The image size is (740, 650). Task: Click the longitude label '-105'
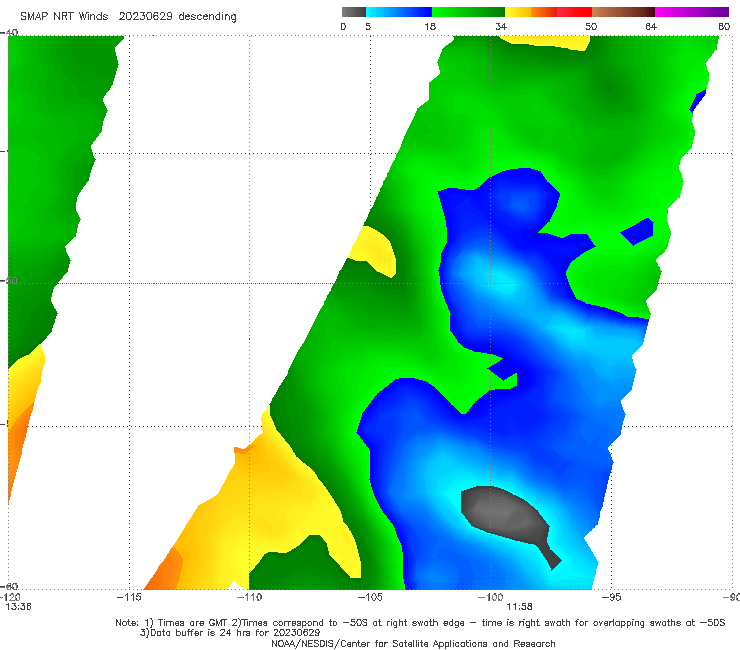pyautogui.click(x=370, y=598)
